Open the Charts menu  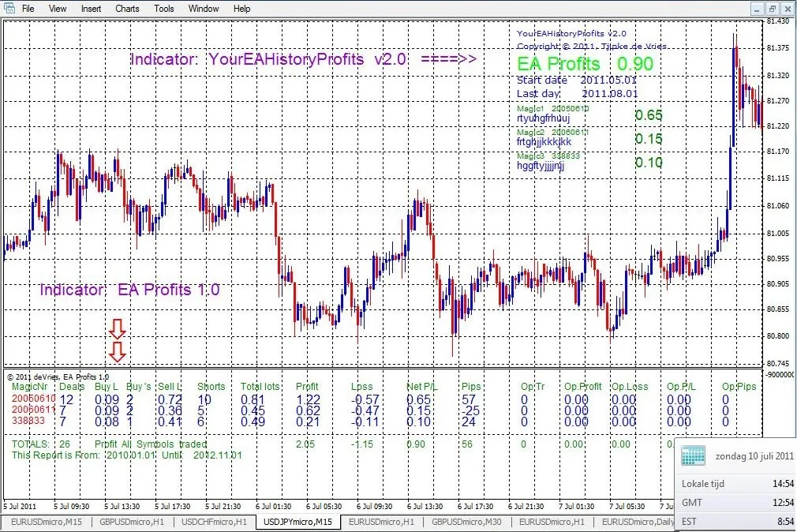[x=126, y=8]
